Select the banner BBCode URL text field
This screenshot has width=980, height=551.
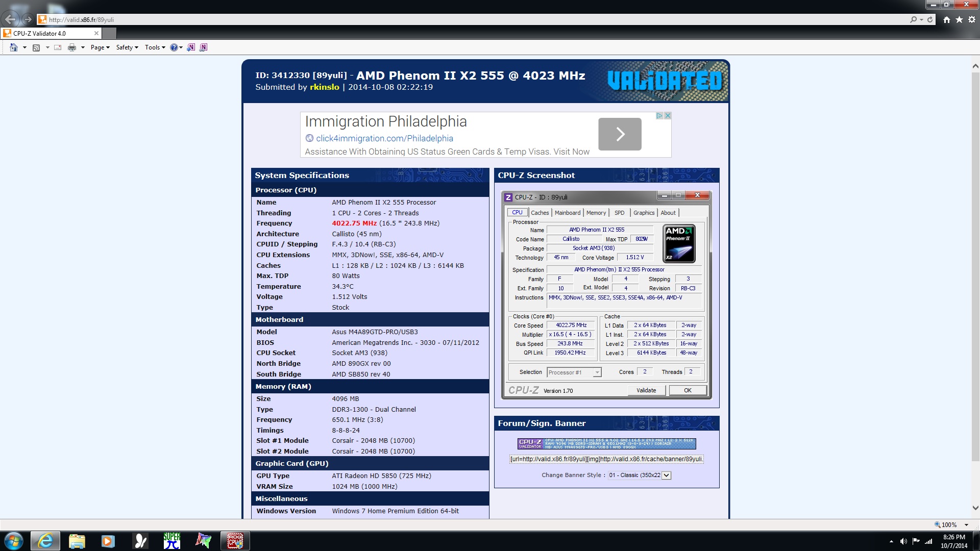[x=606, y=459]
